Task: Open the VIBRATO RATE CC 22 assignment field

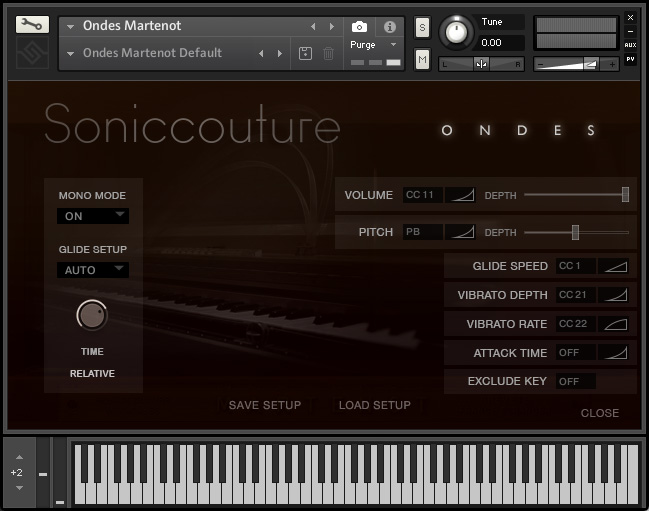Action: (576, 324)
